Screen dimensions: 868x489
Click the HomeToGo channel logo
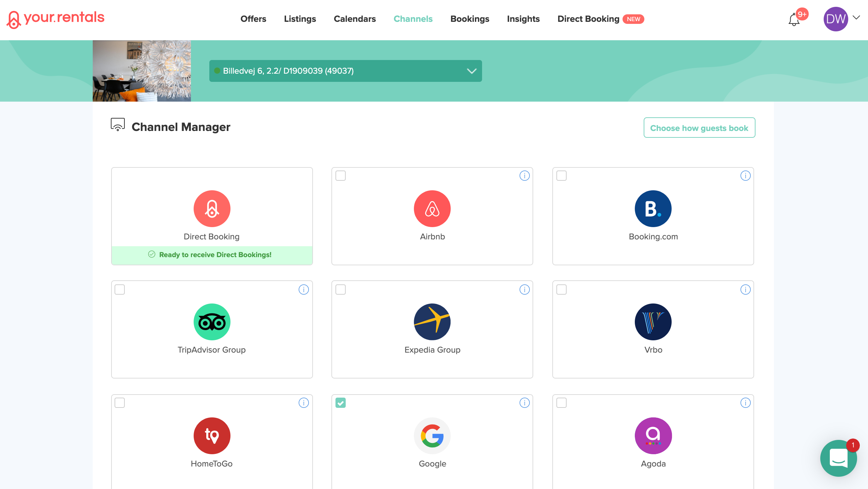click(x=212, y=435)
